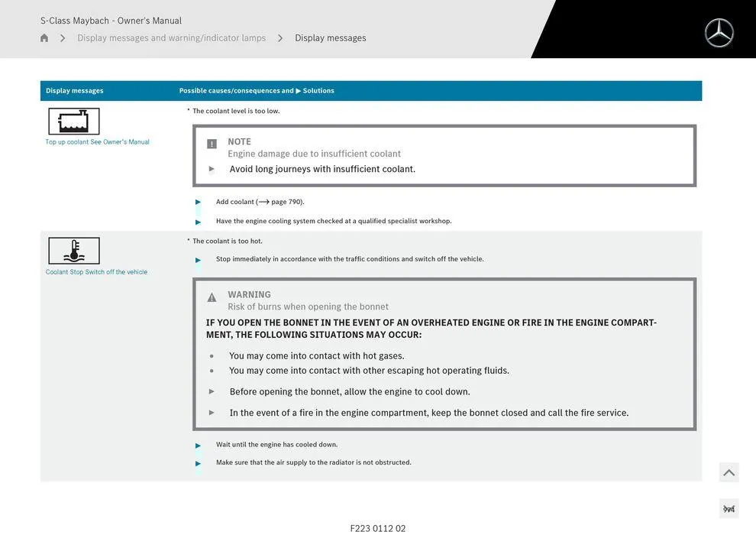756x535 pixels.
Task: Click the Mercedes-Benz star logo
Action: (719, 33)
